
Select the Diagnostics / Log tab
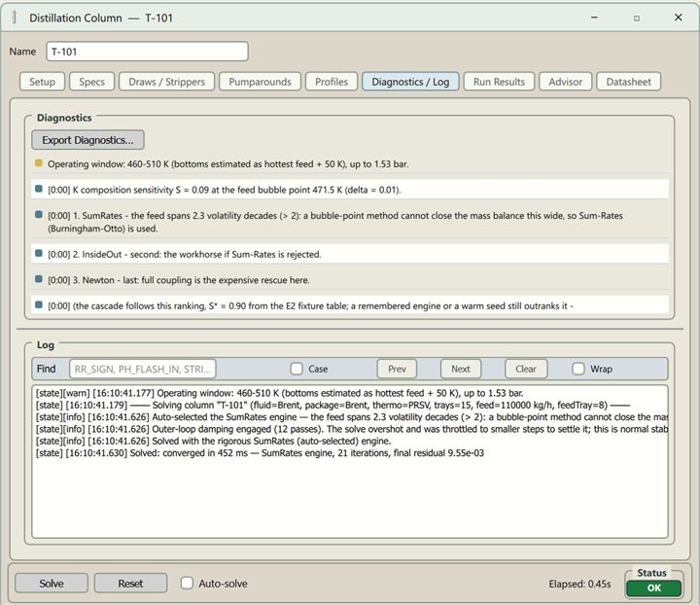[410, 82]
